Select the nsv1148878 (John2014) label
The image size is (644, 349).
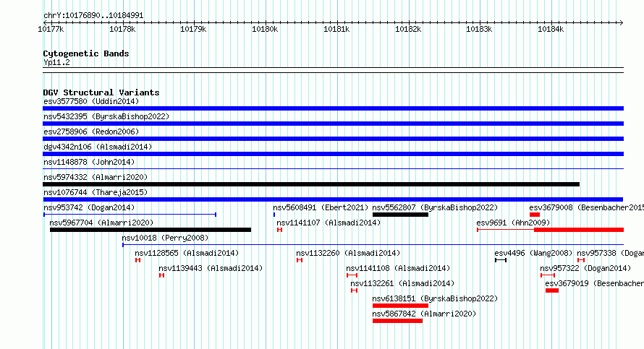(89, 162)
